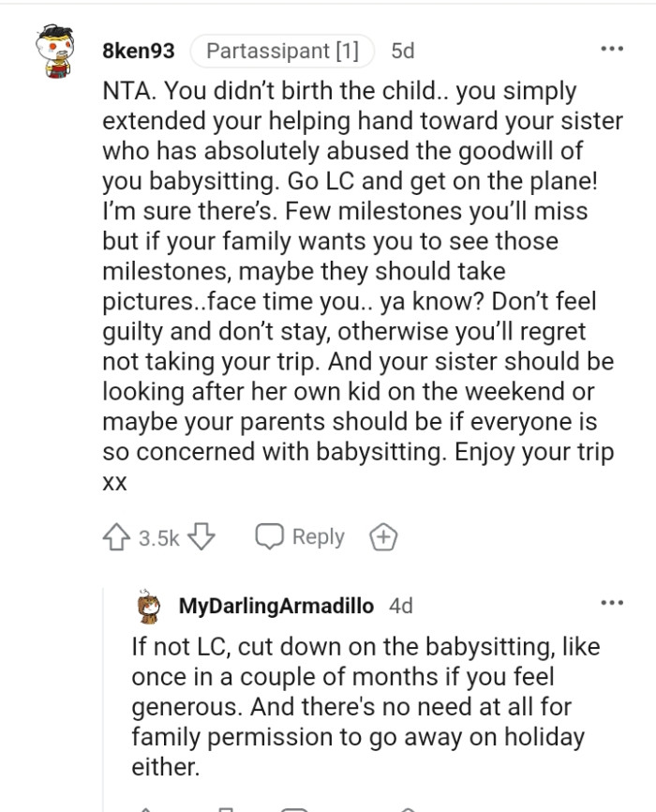Click Reply on 8ken93's comment
Screen dimensions: 656x812
point(319,536)
